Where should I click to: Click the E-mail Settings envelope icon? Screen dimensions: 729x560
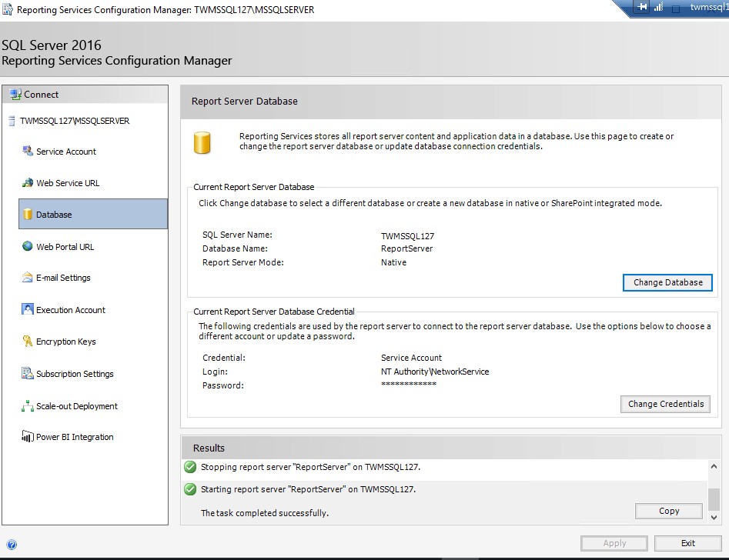point(28,278)
